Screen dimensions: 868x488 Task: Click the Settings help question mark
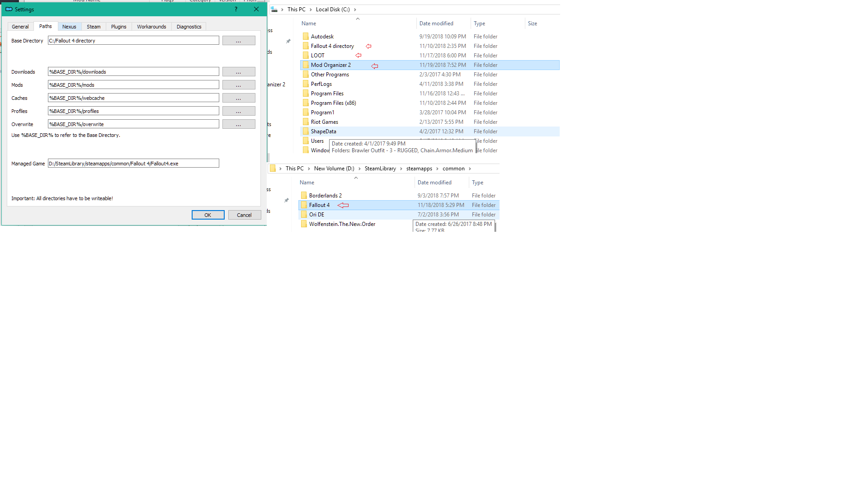(x=236, y=9)
